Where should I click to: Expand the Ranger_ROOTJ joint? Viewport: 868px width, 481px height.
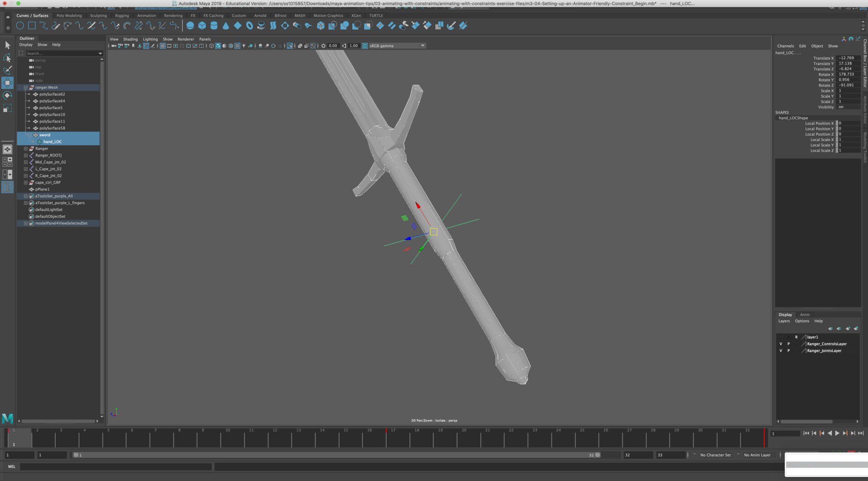pos(26,156)
